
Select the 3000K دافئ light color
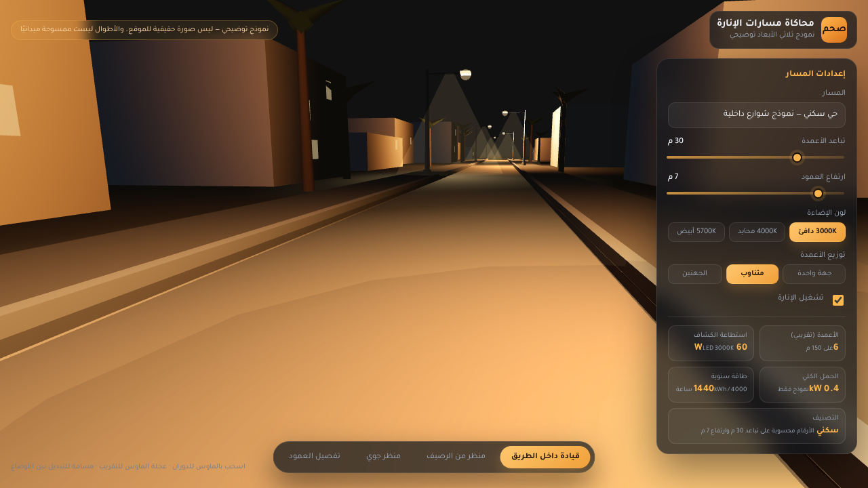[x=817, y=232]
